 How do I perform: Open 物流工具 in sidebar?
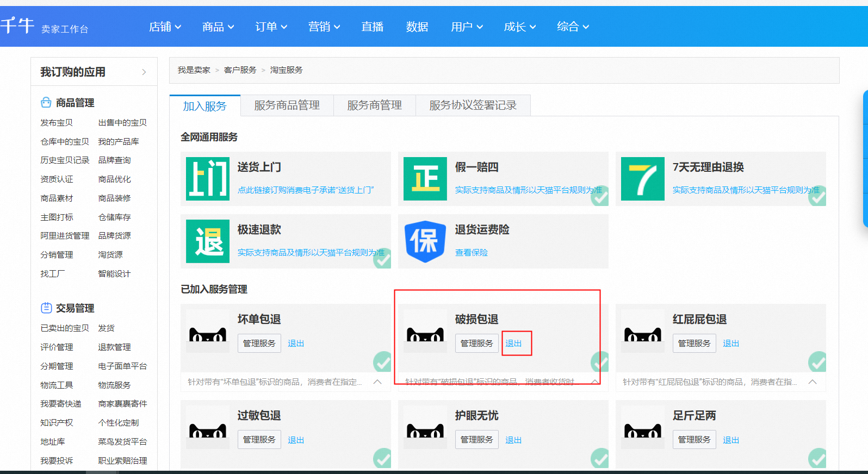tap(57, 385)
